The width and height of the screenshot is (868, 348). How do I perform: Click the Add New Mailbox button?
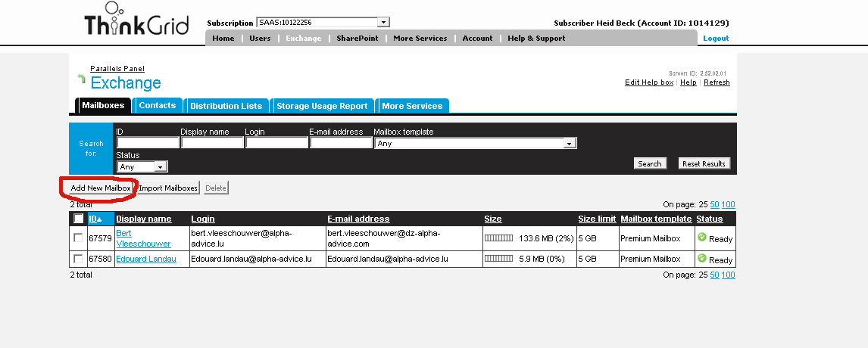point(101,188)
